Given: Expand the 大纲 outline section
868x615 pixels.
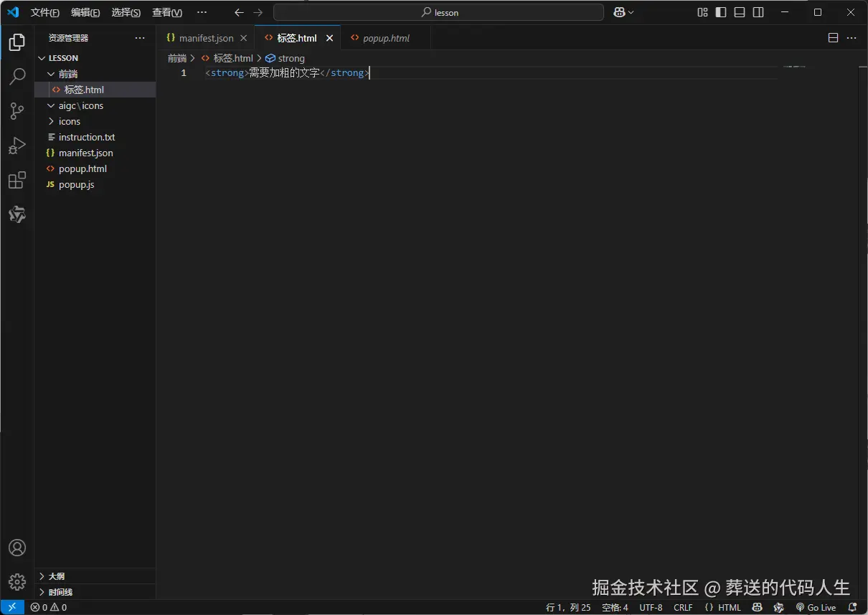Looking at the screenshot, I should pos(95,576).
